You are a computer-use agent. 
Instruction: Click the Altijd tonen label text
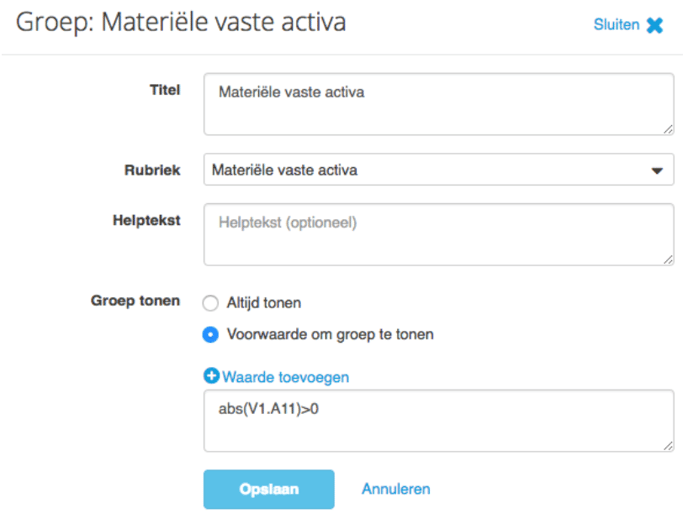pos(264,303)
